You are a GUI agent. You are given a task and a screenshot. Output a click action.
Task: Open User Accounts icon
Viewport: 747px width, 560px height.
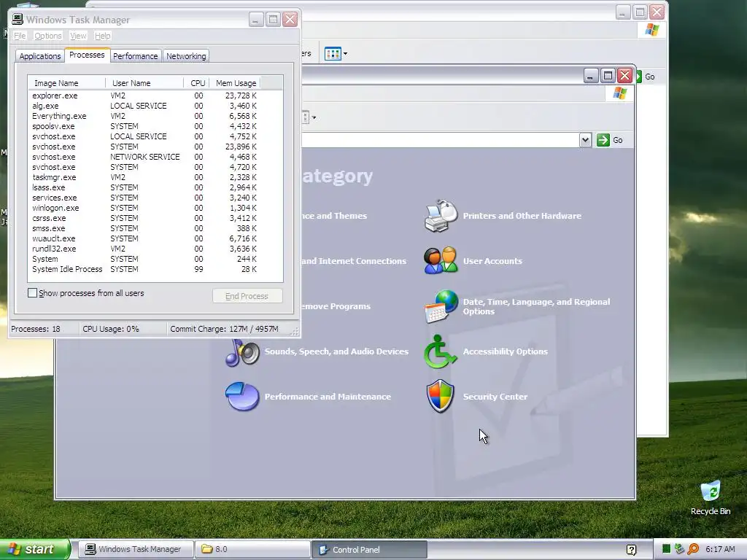pyautogui.click(x=441, y=261)
